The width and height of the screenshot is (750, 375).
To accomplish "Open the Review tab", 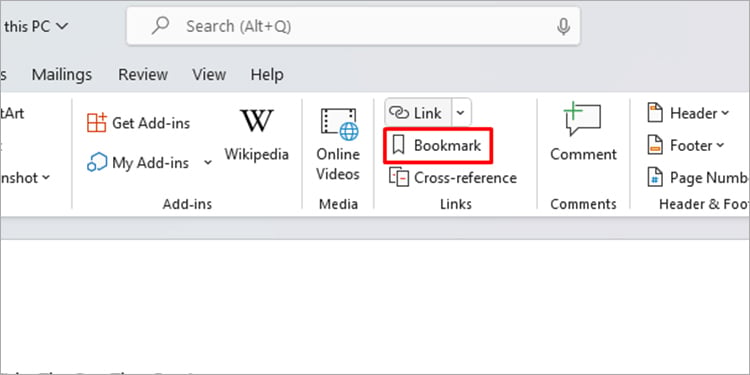I will coord(143,75).
